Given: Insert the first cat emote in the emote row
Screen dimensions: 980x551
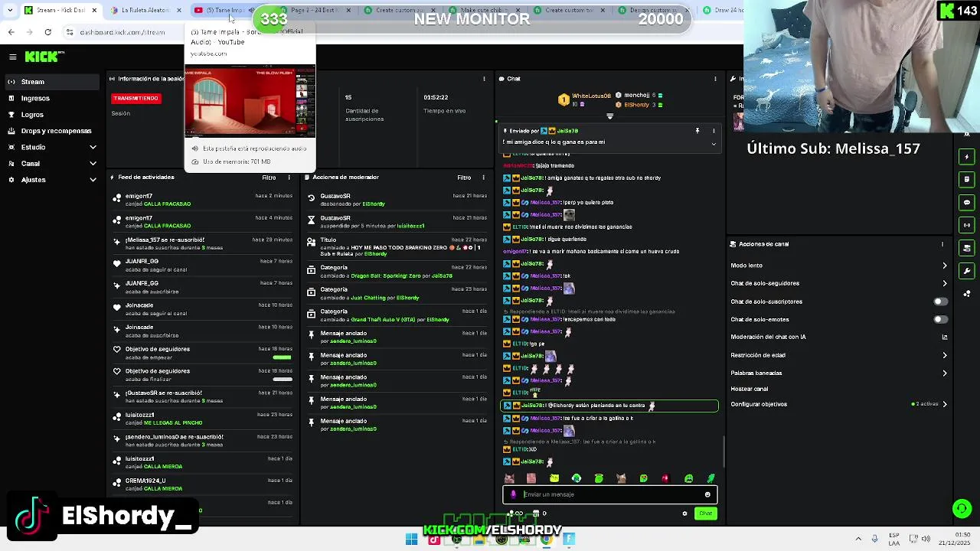Looking at the screenshot, I should coord(509,478).
